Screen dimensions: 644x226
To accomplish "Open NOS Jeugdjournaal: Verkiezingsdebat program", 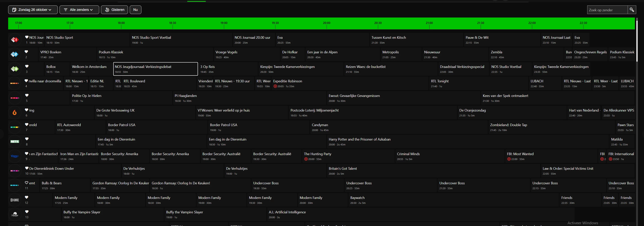I will point(155,69).
